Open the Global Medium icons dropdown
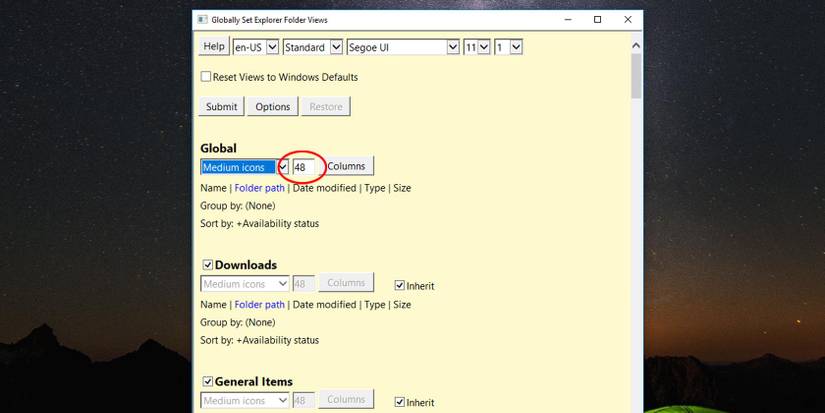 (245, 167)
